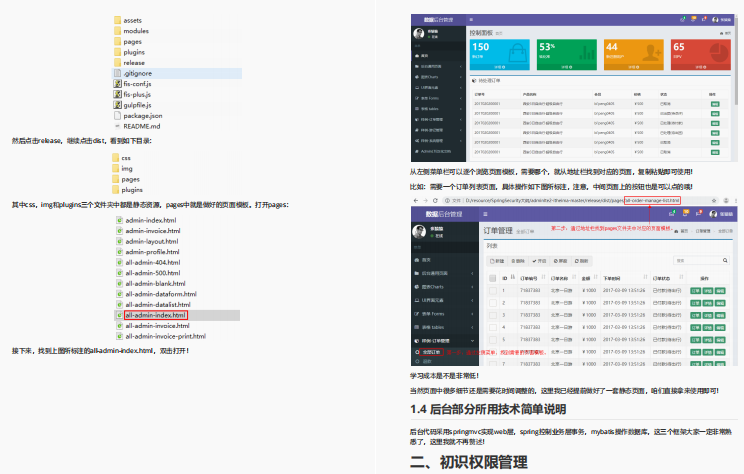Click the gulpfile.js script file icon
The image size is (744, 474).
(117, 105)
